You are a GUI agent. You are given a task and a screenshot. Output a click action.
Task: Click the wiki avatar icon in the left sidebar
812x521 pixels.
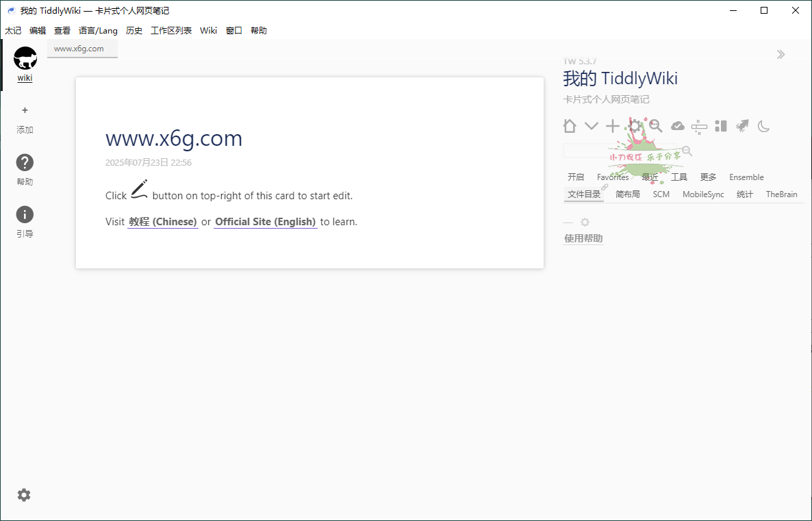click(x=25, y=59)
